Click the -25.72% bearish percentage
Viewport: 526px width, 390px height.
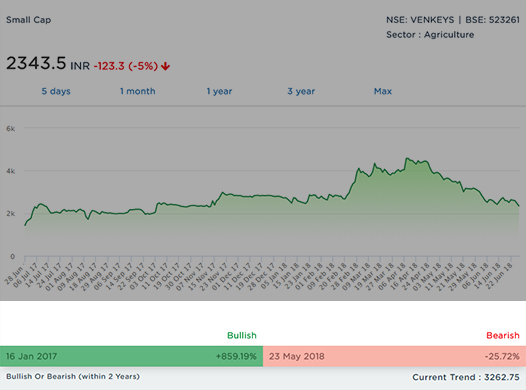pos(502,356)
